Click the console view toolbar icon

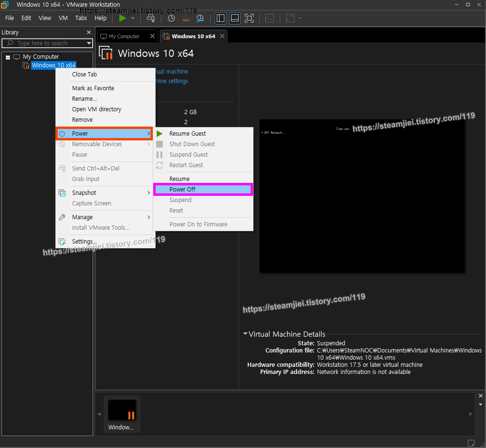pos(270,18)
